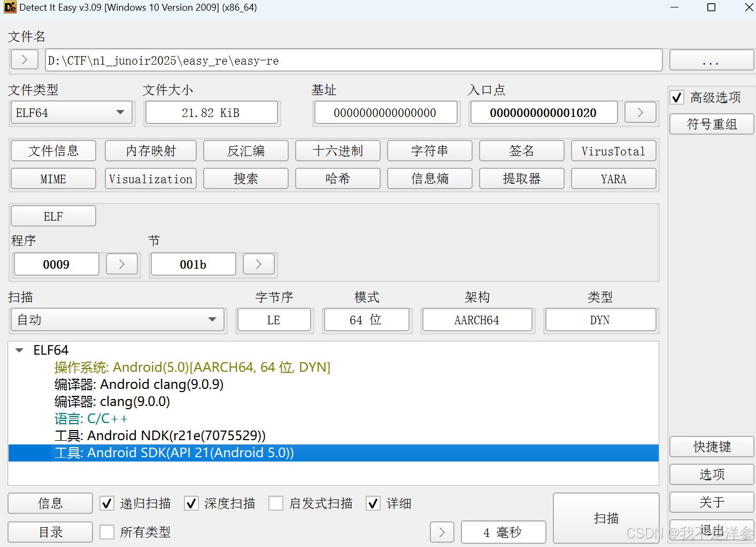Viewport: 756px width, 547px height.
Task: Launch the VirusTotal lookup
Action: 613,151
